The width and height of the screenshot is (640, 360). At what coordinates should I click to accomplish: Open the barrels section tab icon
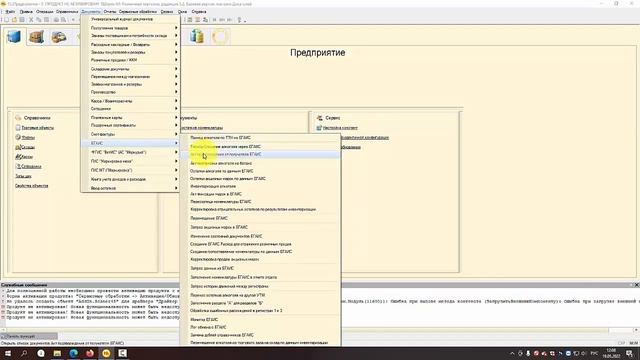pos(197,37)
